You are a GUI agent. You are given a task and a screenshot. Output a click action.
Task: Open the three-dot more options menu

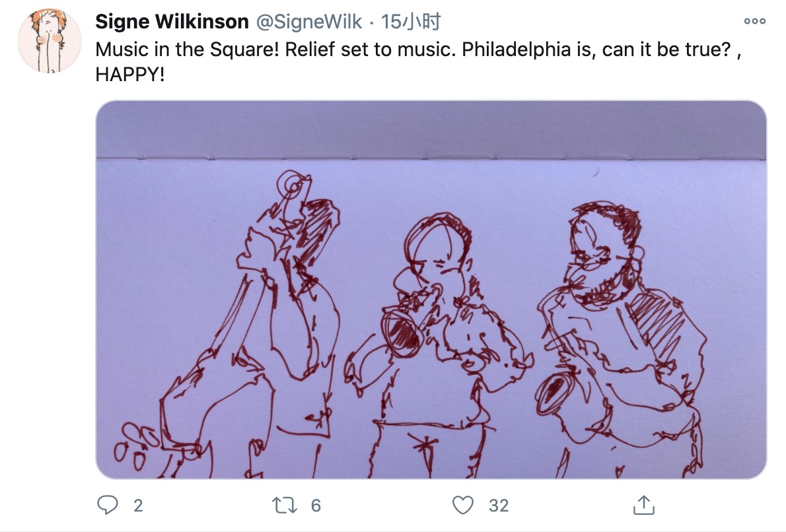point(754,21)
